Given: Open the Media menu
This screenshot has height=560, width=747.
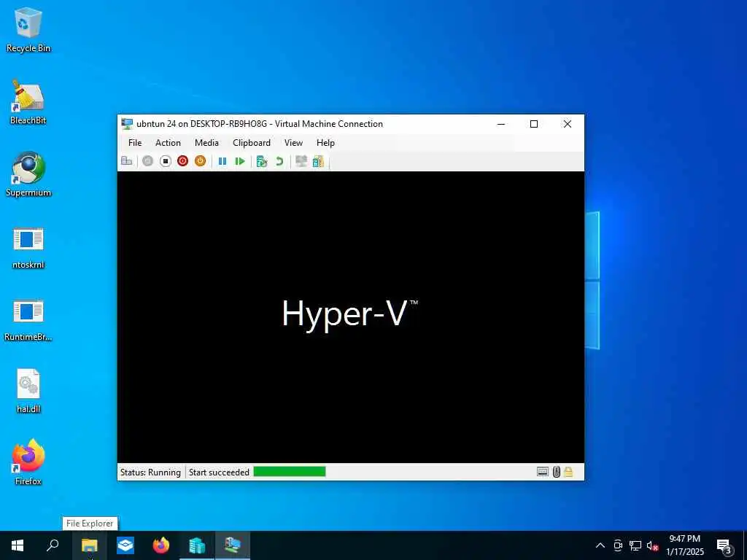Looking at the screenshot, I should point(206,143).
